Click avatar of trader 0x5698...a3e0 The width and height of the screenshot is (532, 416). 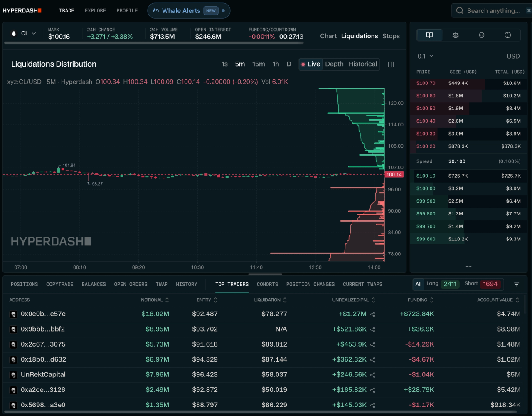point(13,405)
